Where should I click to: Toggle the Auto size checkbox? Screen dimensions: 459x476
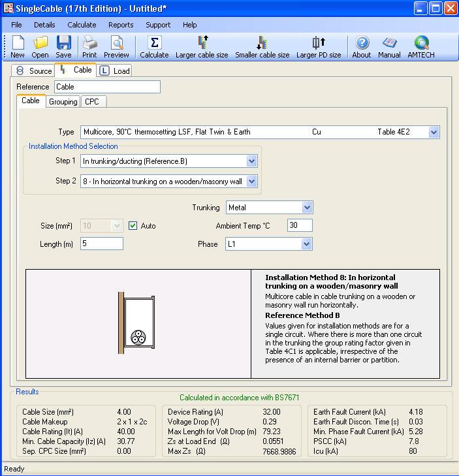pyautogui.click(x=133, y=226)
